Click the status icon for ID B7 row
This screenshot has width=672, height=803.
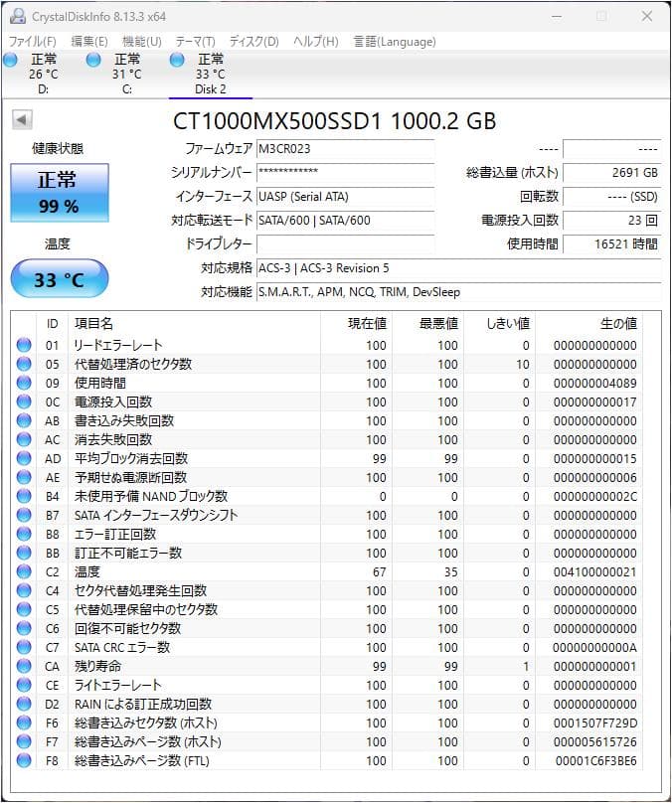coord(24,515)
